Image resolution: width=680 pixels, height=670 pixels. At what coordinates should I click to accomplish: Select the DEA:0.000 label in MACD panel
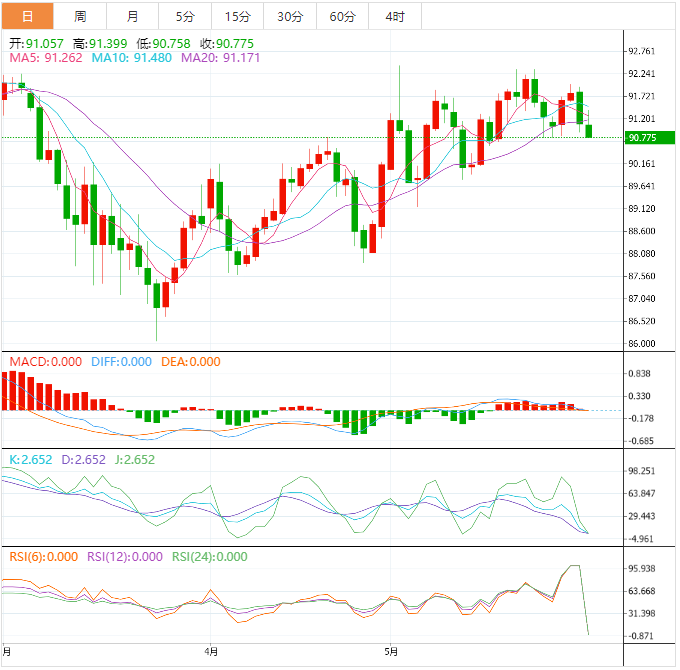point(193,362)
